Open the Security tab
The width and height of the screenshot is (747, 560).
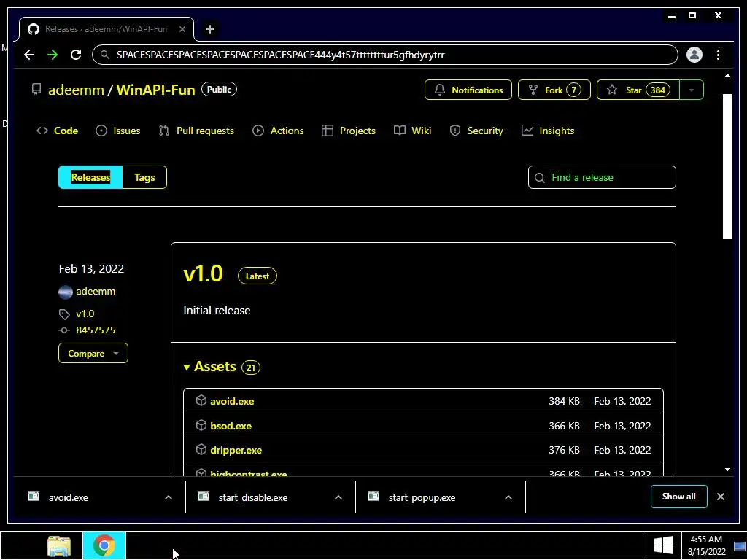476,131
